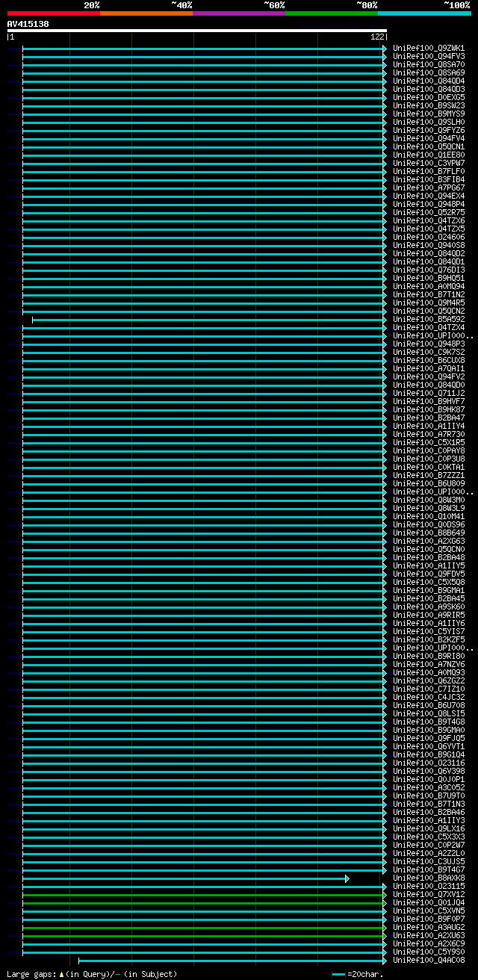Select hit label UniRef100_A2XG63
478x980 pixels.
click(429, 542)
